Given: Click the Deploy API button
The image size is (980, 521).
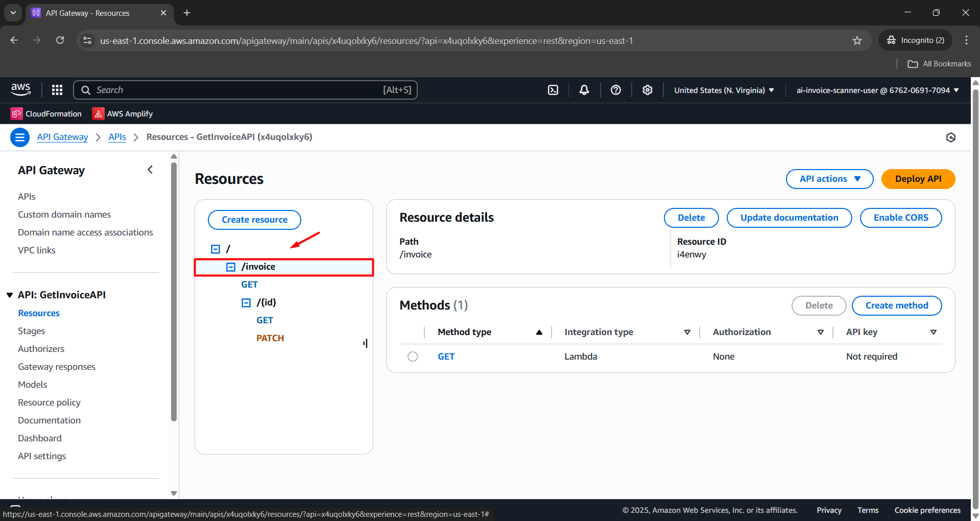Looking at the screenshot, I should click(918, 179).
